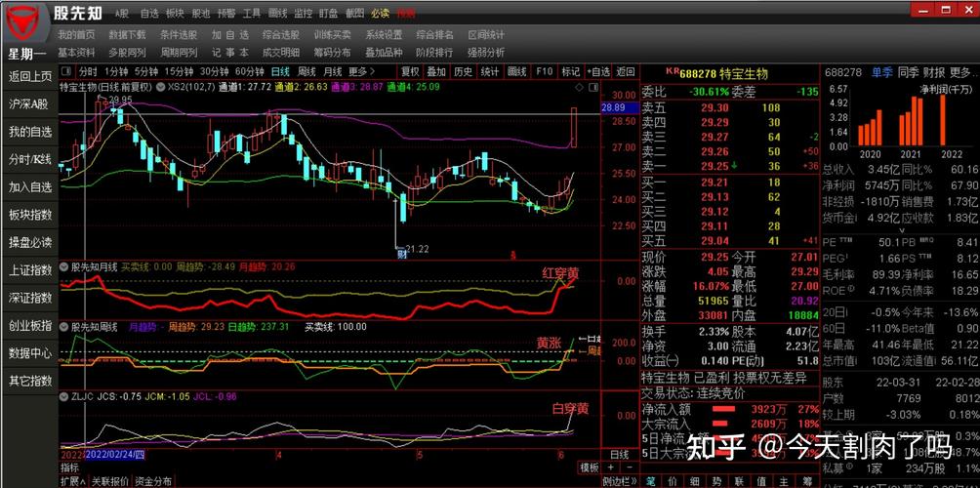This screenshot has height=488, width=980.
Task: Click the F10 button
Action: [x=545, y=71]
